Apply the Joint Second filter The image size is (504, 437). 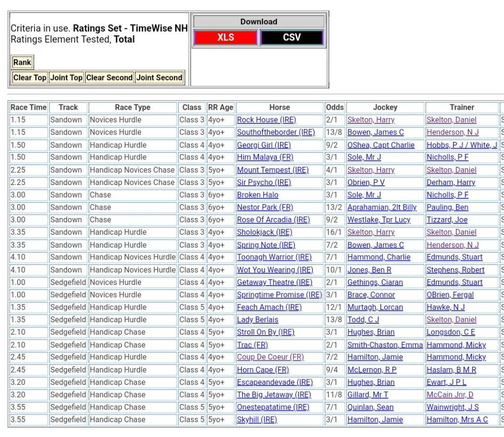click(x=159, y=77)
